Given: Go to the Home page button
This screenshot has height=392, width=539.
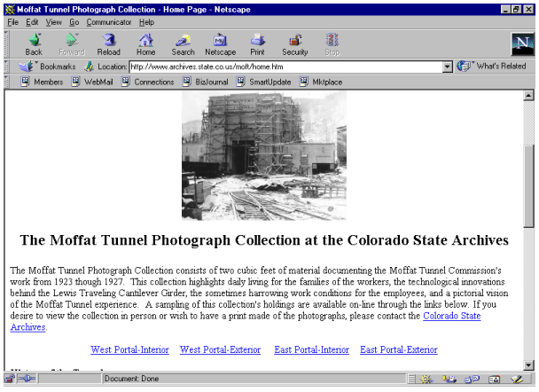Looking at the screenshot, I should (145, 44).
